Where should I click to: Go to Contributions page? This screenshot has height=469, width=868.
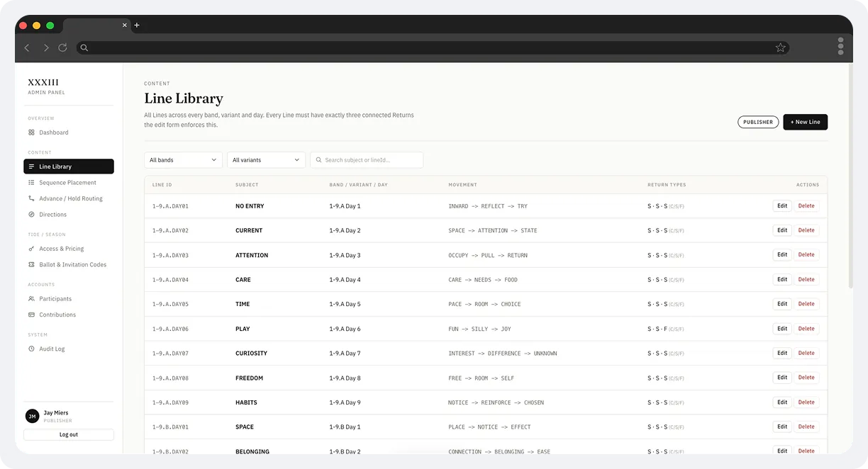[x=69, y=315]
